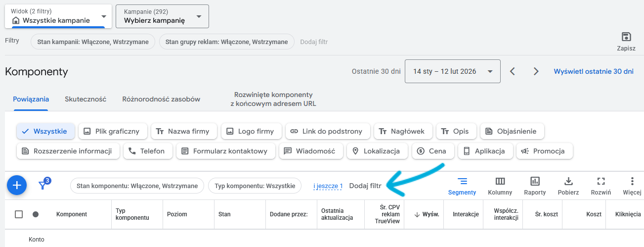Image resolution: width=644 pixels, height=247 pixels.
Task: Click Pobierz download icon
Action: point(568,186)
